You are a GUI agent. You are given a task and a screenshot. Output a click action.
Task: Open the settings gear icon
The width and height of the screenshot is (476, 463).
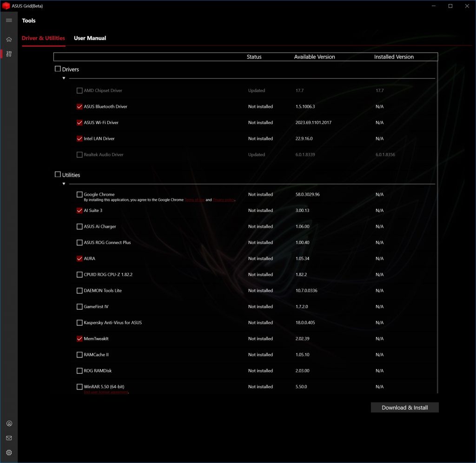8,452
